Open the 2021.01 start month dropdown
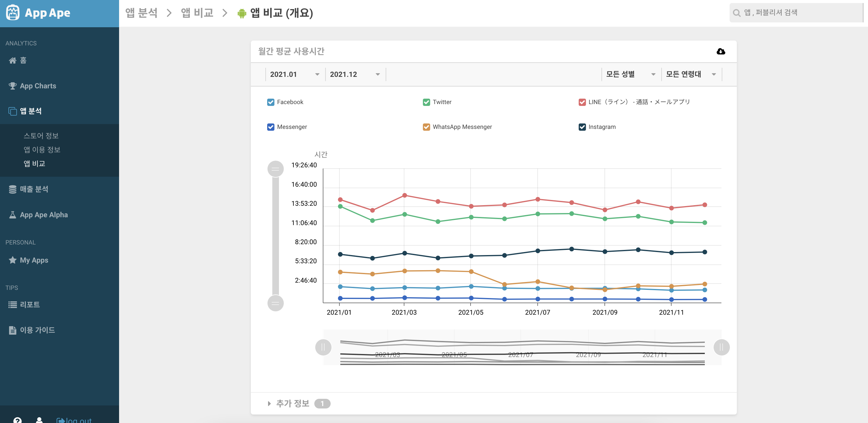868x423 pixels. (295, 74)
